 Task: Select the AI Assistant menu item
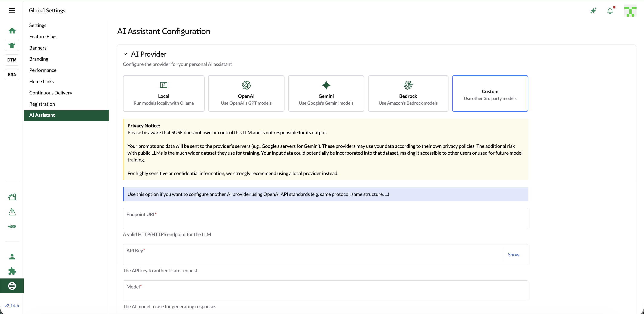pyautogui.click(x=66, y=115)
